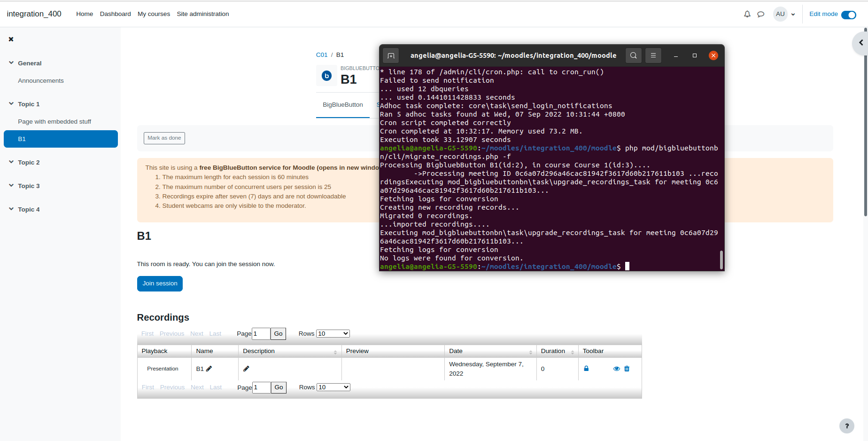Image resolution: width=868 pixels, height=441 pixels.
Task: Collapse the Topic 1 section
Action: pos(11,103)
